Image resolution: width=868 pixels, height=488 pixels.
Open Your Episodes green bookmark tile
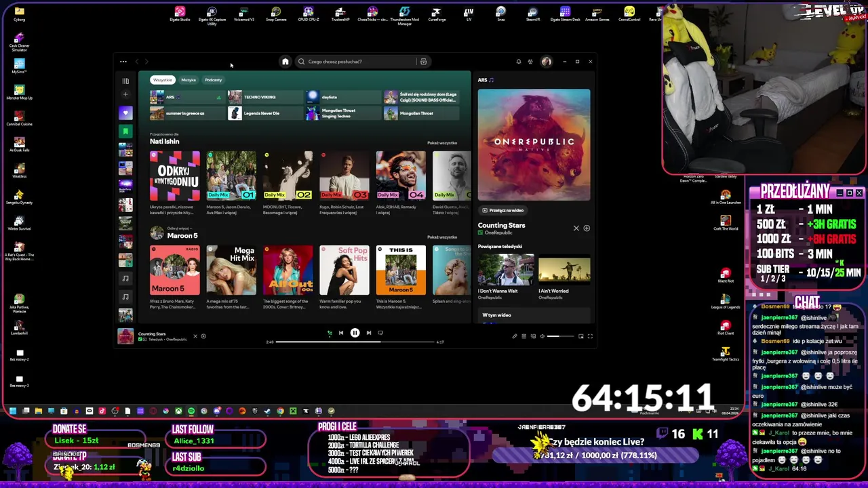click(x=125, y=131)
